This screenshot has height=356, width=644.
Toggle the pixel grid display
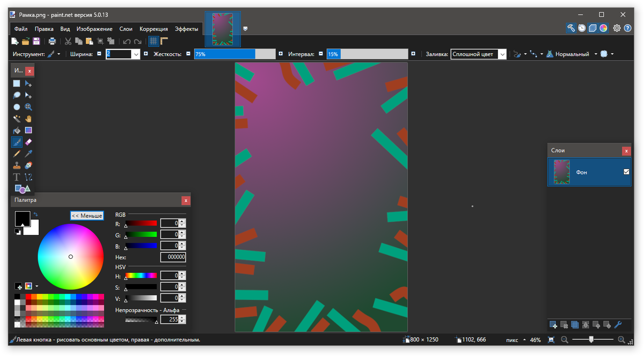[153, 41]
